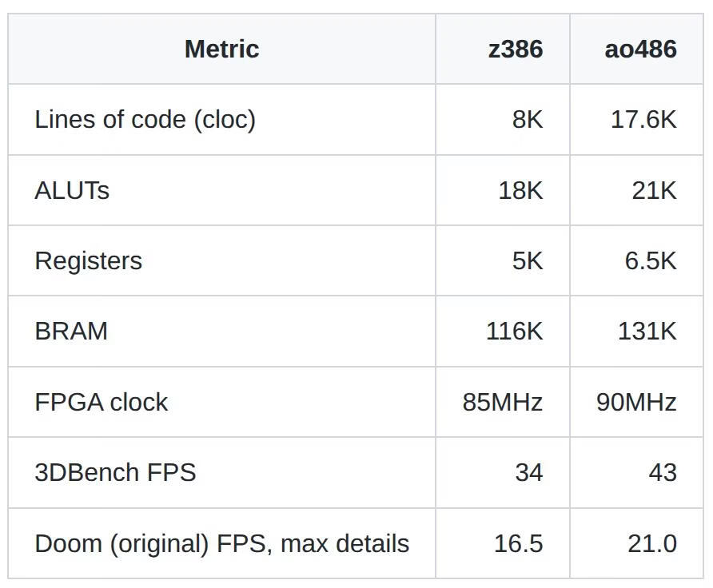Select the 3DBench FPS row label
Screen dimensions: 713x588
pos(115,473)
